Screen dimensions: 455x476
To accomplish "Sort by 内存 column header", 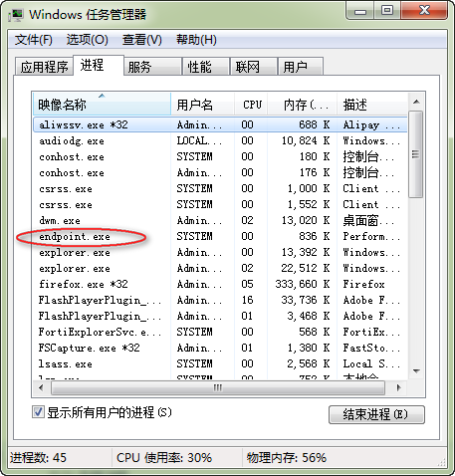I will [x=303, y=105].
